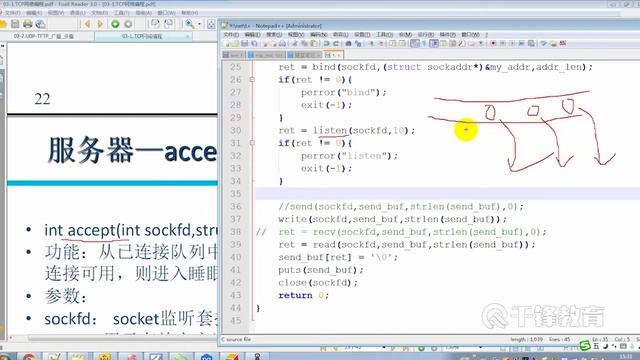Click the 'length : 1,039' status bar entry
This screenshot has height=360, width=640.
pos(526,339)
